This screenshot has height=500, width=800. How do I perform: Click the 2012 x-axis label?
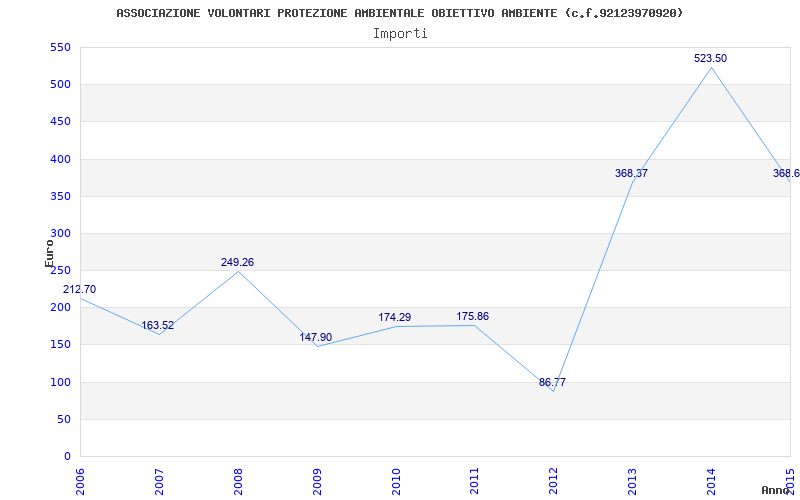(553, 482)
